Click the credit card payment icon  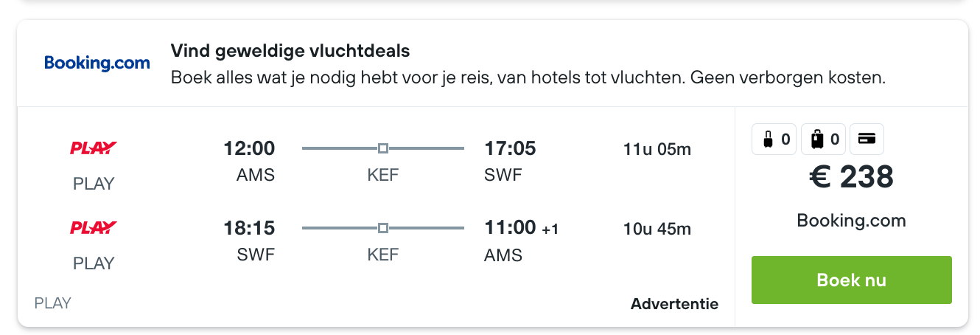867,139
